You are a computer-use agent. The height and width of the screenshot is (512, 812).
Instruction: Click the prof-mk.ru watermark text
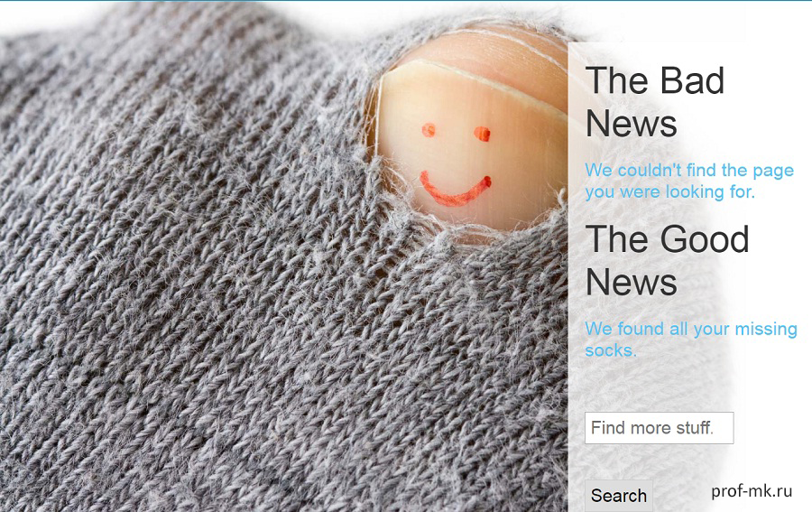tap(752, 490)
